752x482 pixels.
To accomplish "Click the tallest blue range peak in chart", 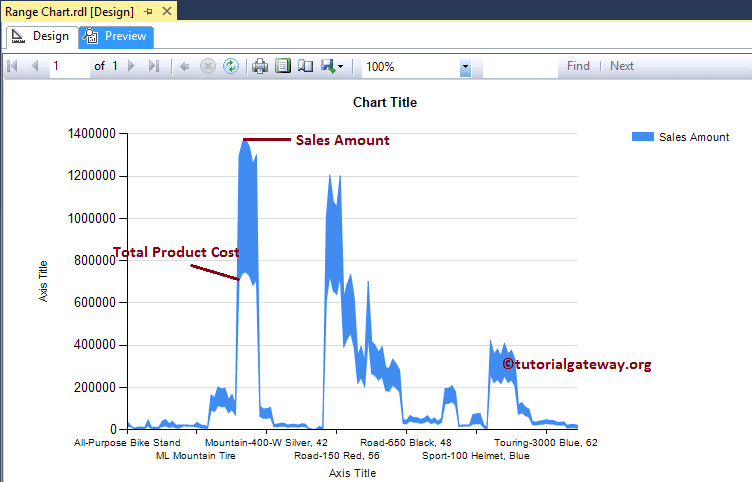I will [247, 211].
